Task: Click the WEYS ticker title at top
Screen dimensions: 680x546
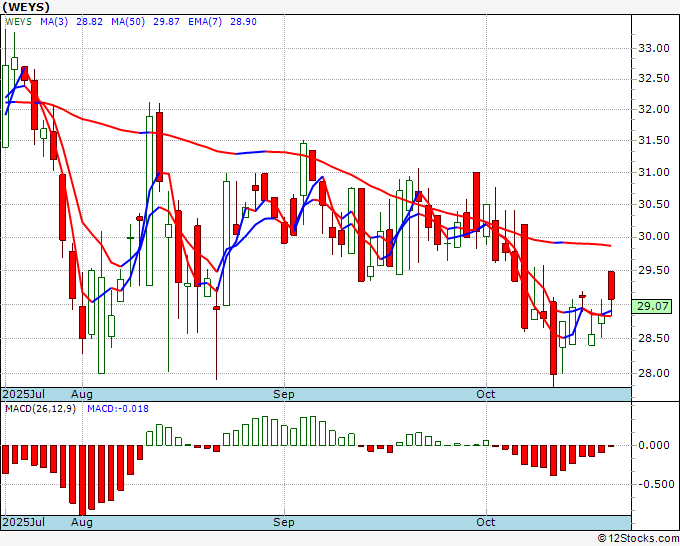Action: (26, 7)
